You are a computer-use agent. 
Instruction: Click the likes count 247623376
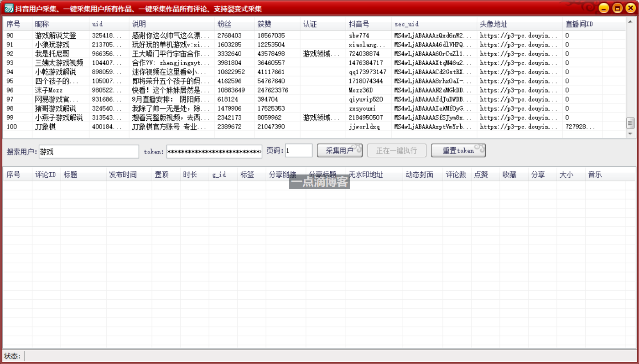point(273,90)
